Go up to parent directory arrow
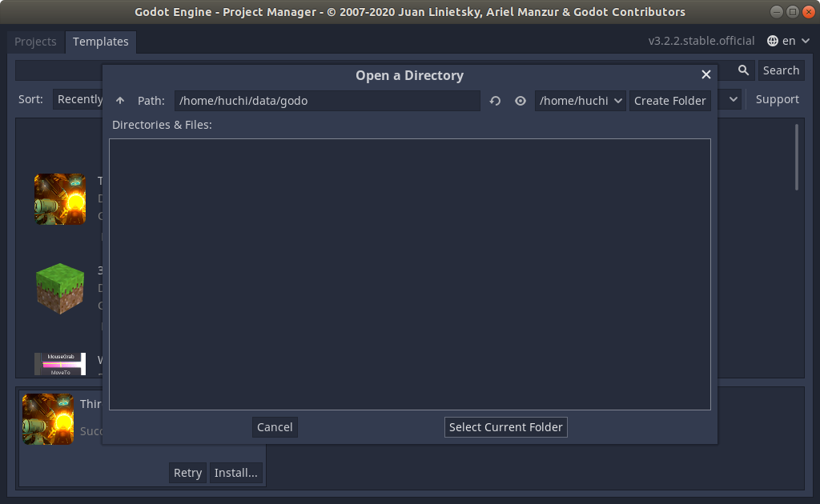 pyautogui.click(x=120, y=100)
